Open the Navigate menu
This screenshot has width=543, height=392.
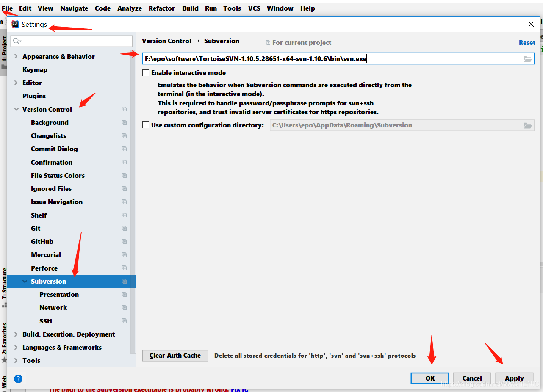click(x=74, y=8)
